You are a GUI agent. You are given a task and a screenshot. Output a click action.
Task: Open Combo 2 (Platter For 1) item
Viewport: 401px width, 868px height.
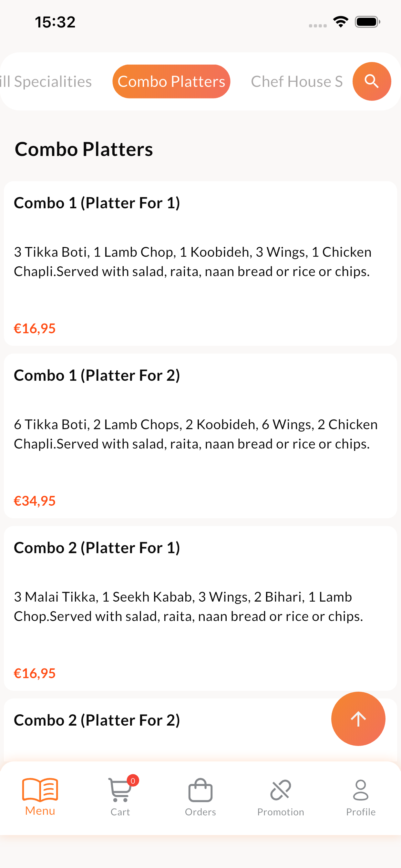200,608
